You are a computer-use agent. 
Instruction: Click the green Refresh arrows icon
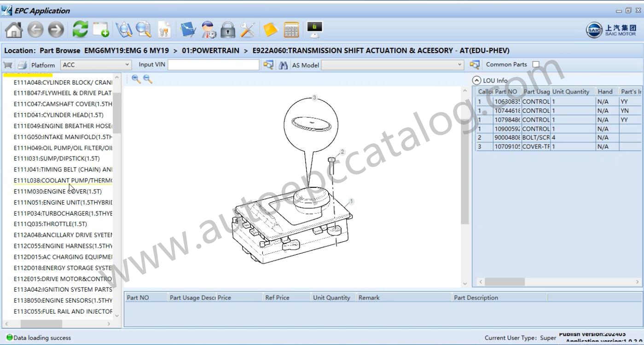pyautogui.click(x=81, y=30)
